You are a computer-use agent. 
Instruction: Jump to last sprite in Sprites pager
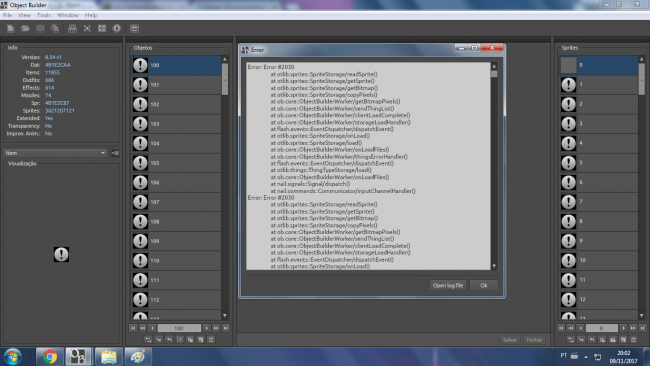coord(642,328)
